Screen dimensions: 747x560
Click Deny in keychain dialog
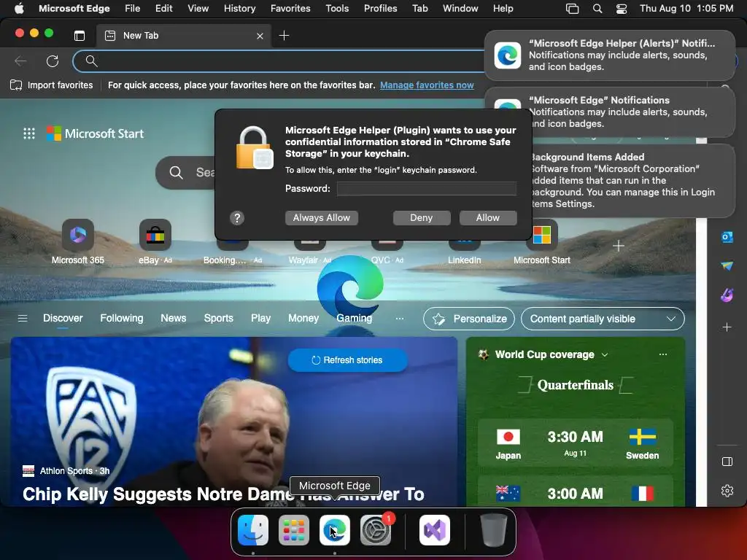422,217
